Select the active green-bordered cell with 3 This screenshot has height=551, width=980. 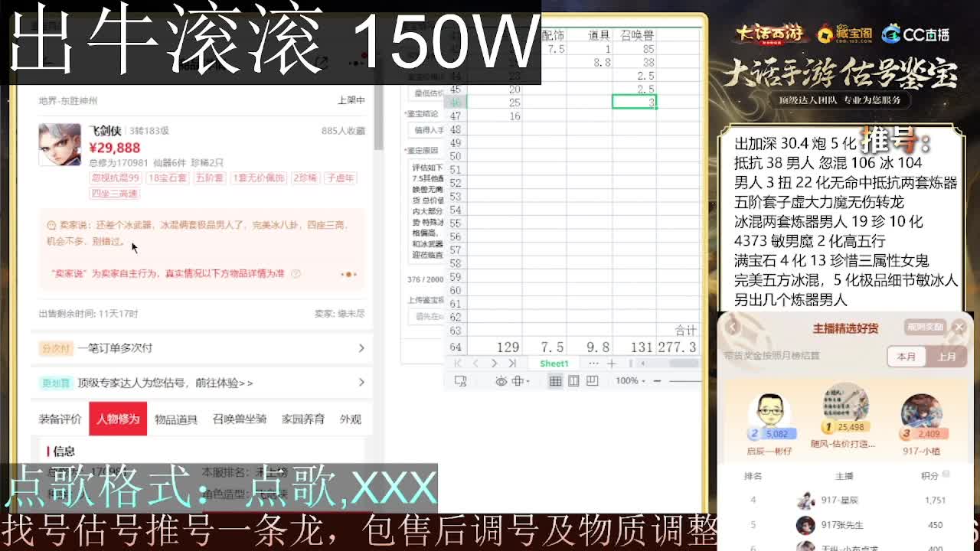click(x=634, y=102)
